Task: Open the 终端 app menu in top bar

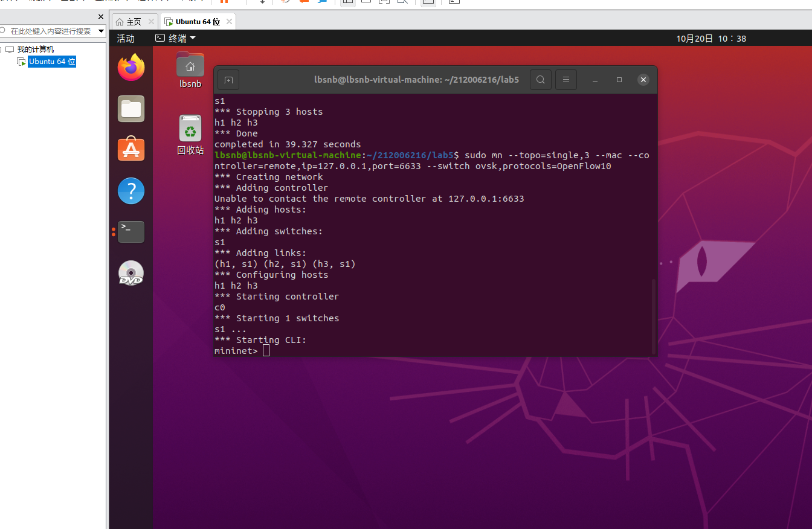Action: tap(176, 38)
